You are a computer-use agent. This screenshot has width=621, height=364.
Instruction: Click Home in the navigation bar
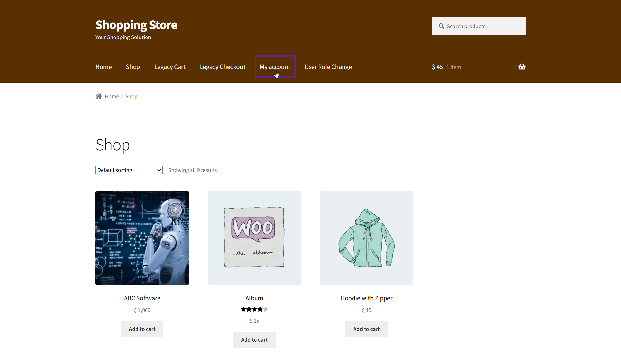[x=103, y=67]
